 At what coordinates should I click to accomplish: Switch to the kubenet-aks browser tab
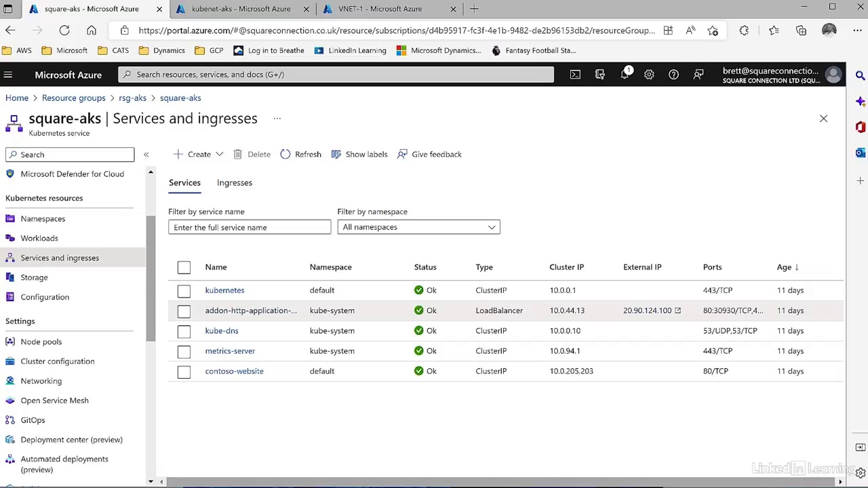(241, 9)
